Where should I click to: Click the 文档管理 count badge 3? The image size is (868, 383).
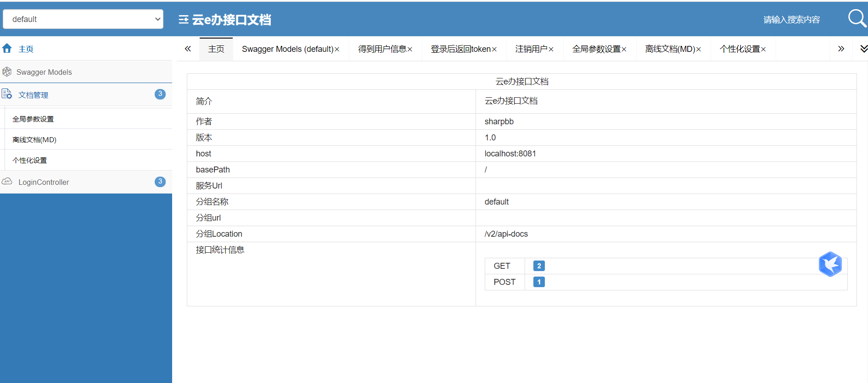(160, 94)
